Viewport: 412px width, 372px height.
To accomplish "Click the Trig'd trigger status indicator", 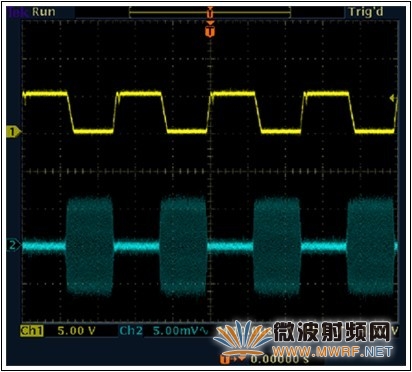I will 366,12.
